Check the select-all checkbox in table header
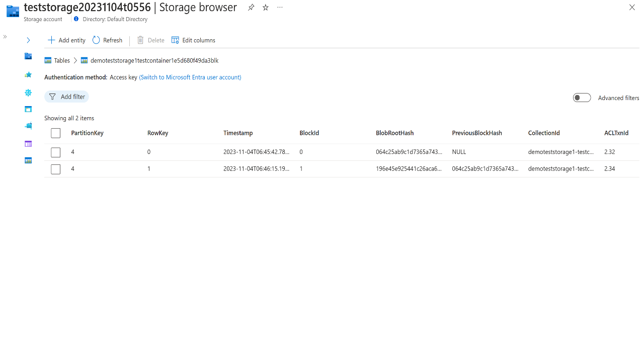 click(x=56, y=133)
